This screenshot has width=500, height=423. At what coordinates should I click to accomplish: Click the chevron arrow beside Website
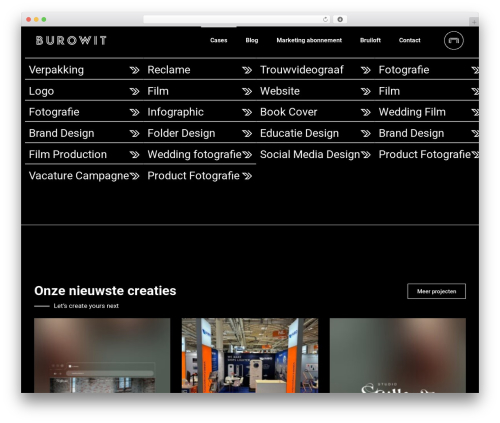pyautogui.click(x=366, y=91)
